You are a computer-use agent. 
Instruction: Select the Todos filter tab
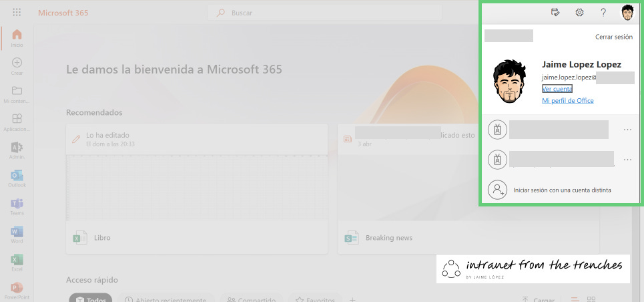90,299
